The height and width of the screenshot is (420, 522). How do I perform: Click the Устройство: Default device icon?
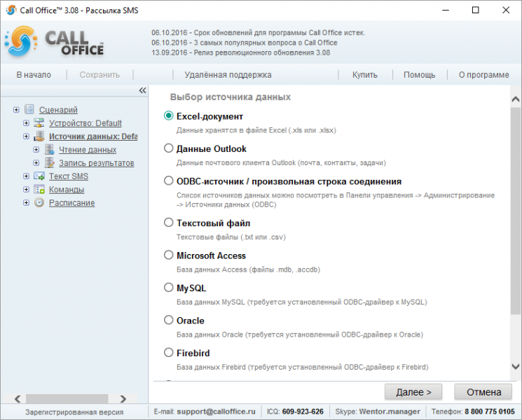click(39, 122)
